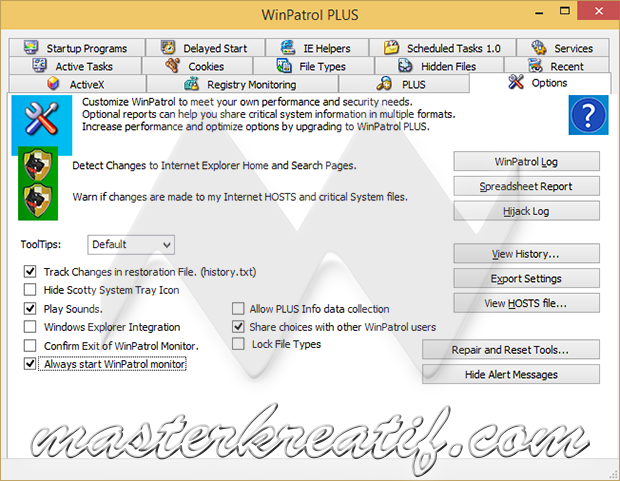
Task: Click Hide Alert Messages button
Action: tap(510, 374)
